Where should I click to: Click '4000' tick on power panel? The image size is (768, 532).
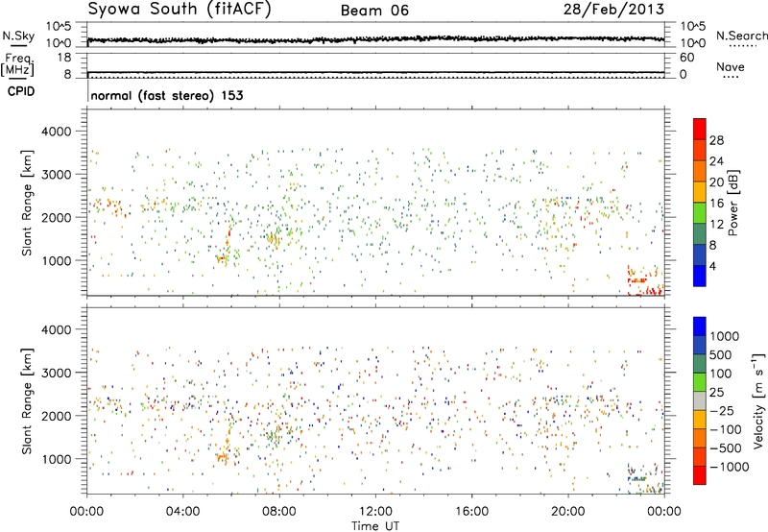[x=56, y=132]
